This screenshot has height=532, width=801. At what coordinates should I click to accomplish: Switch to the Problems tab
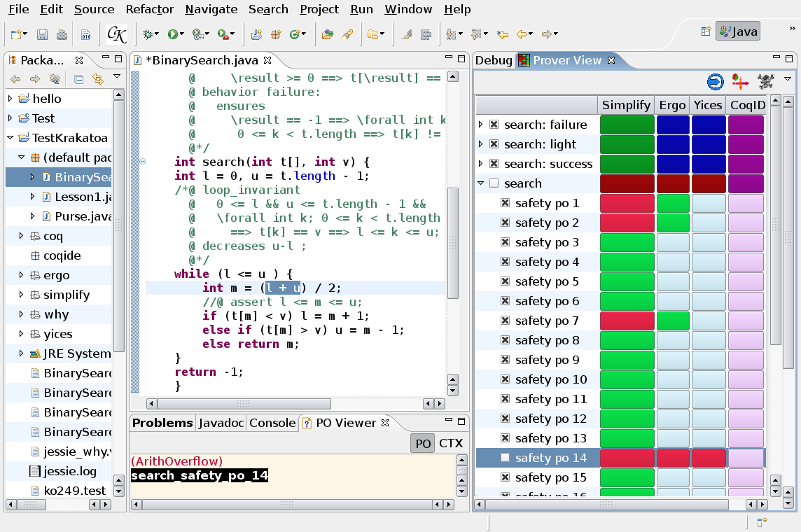click(162, 423)
